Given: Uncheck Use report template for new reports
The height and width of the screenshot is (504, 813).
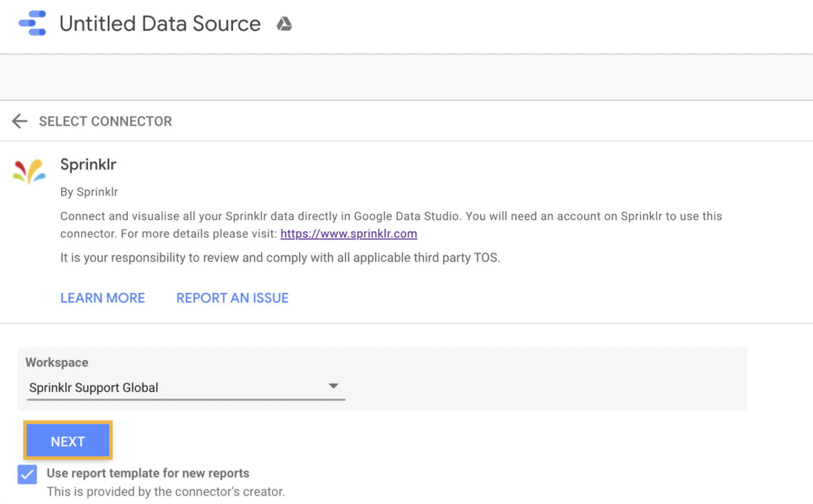Looking at the screenshot, I should coord(27,473).
